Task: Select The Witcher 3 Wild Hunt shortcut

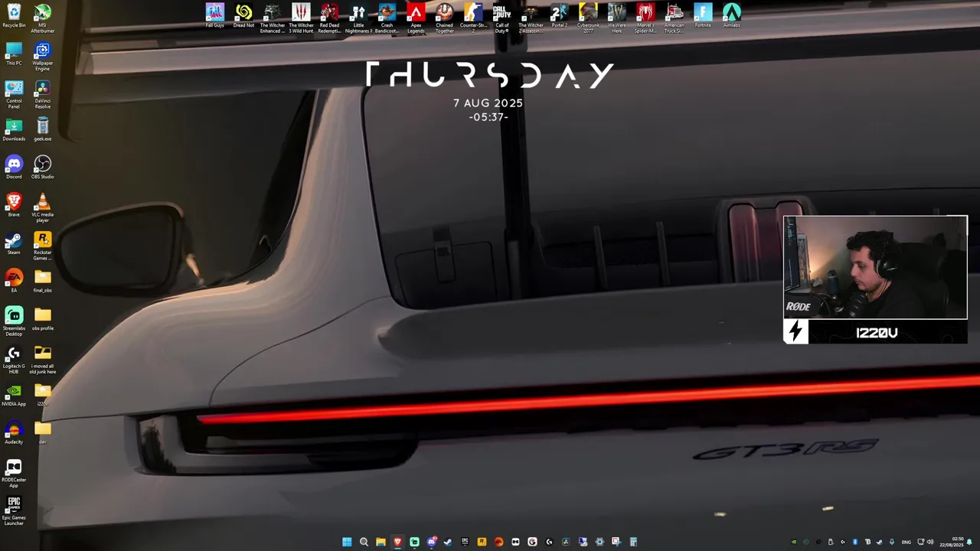Action: pos(301,18)
